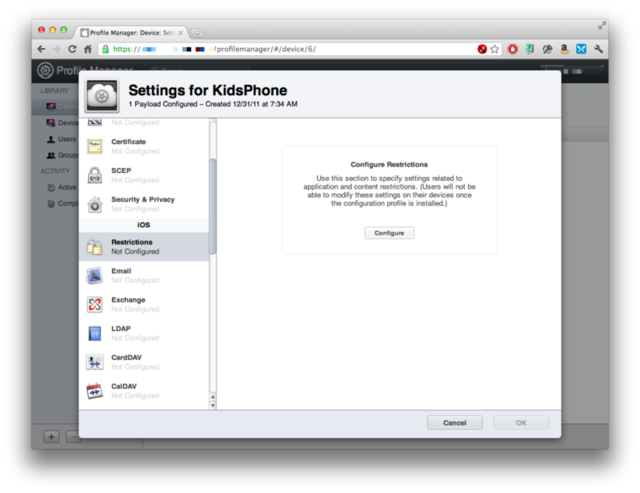
Task: Click the Email row label
Action: pyautogui.click(x=121, y=271)
